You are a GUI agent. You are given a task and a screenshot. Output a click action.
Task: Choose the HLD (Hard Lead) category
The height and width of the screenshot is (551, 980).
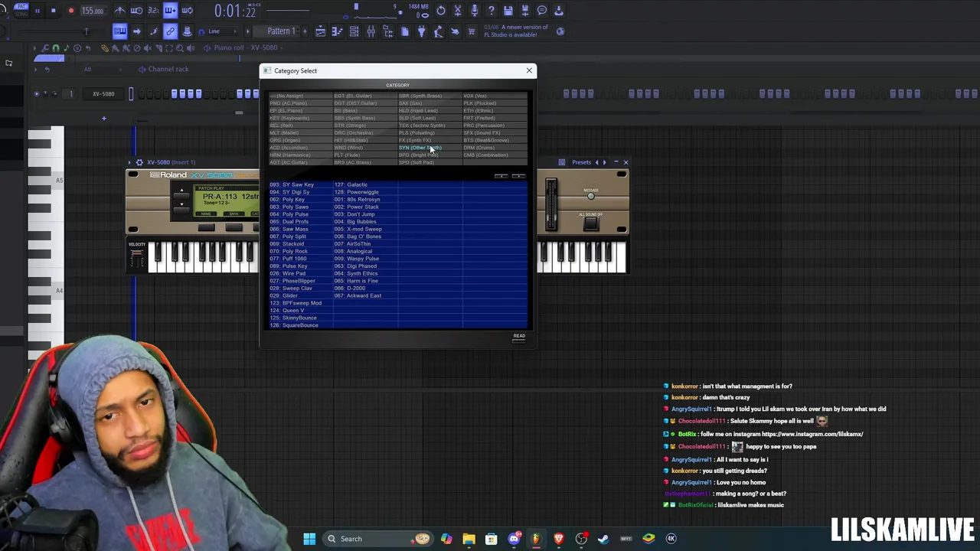pyautogui.click(x=418, y=111)
